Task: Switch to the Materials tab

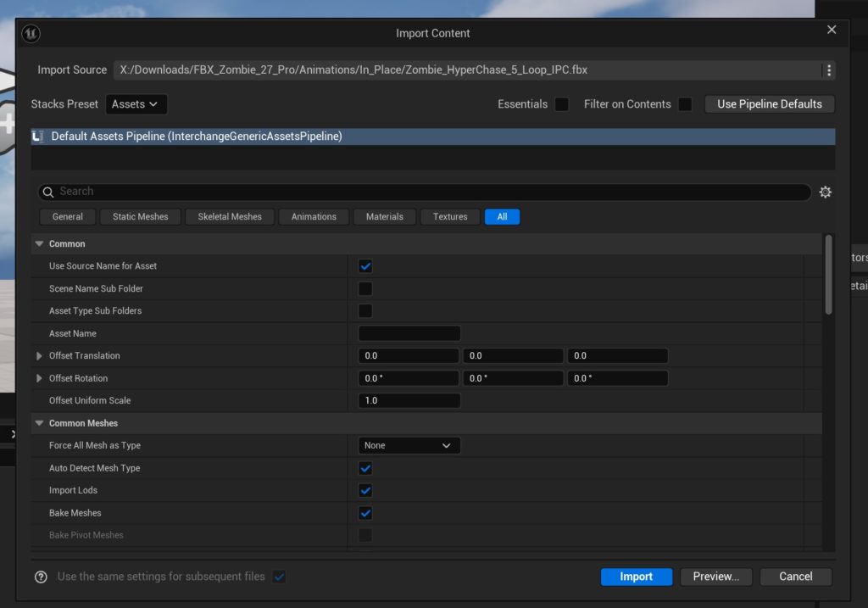Action: (x=385, y=217)
